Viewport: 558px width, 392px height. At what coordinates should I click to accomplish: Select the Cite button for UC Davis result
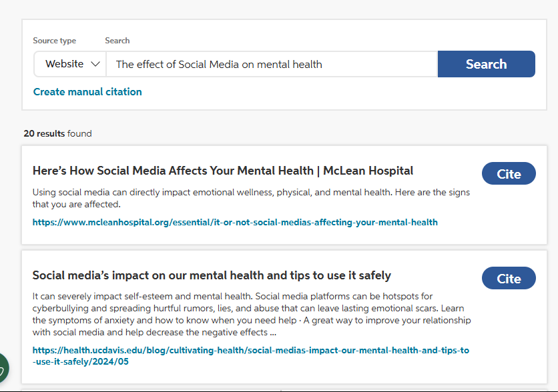[x=509, y=277]
